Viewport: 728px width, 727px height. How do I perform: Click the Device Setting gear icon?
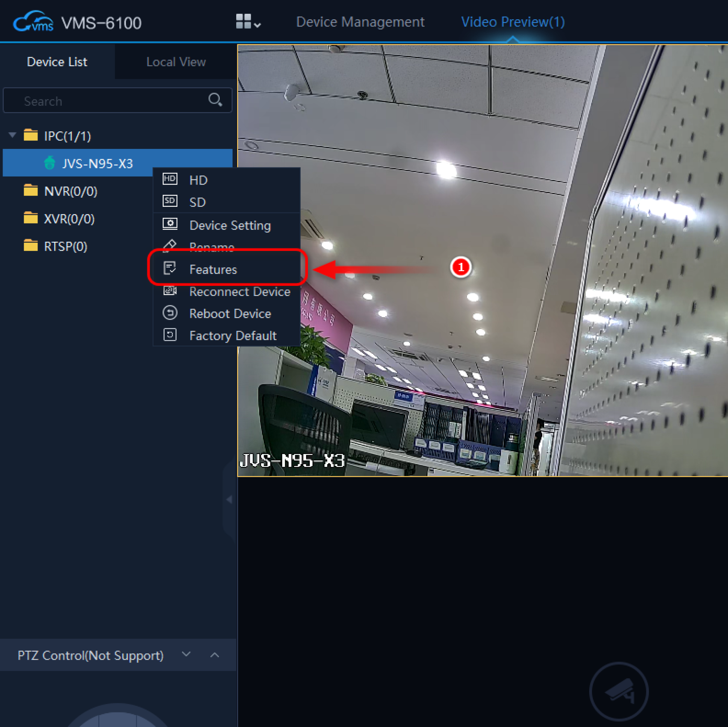pyautogui.click(x=170, y=224)
